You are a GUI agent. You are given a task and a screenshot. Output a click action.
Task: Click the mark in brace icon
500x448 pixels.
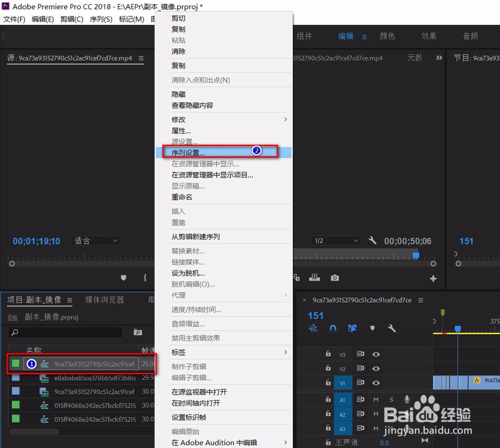point(145,278)
